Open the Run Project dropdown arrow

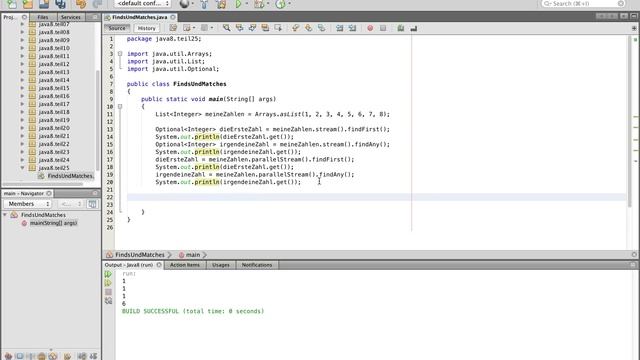pos(247,4)
